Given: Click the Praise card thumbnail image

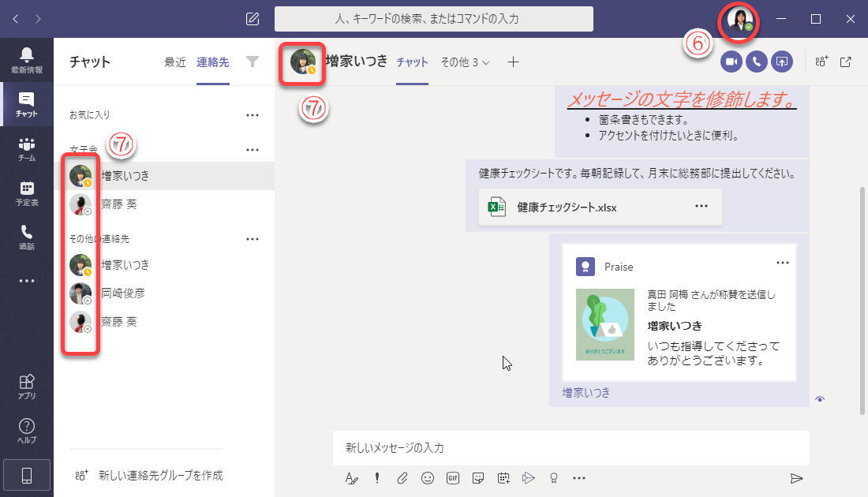Looking at the screenshot, I should (605, 324).
